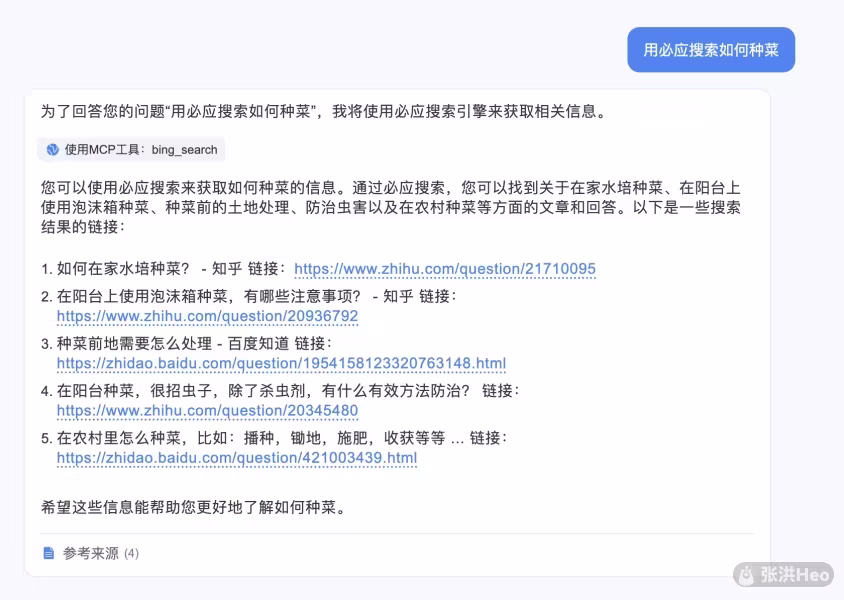This screenshot has width=844, height=600.
Task: Click the blue icon in bing_search chip
Action: 53,150
